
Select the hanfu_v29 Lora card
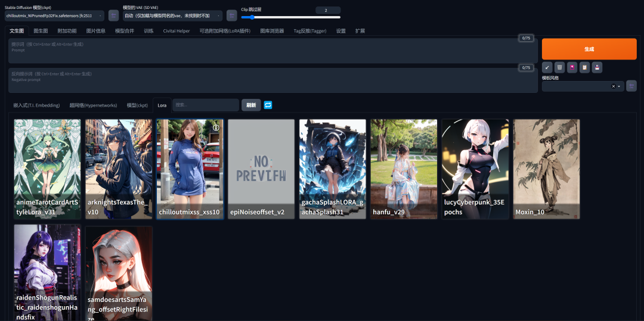pyautogui.click(x=404, y=169)
